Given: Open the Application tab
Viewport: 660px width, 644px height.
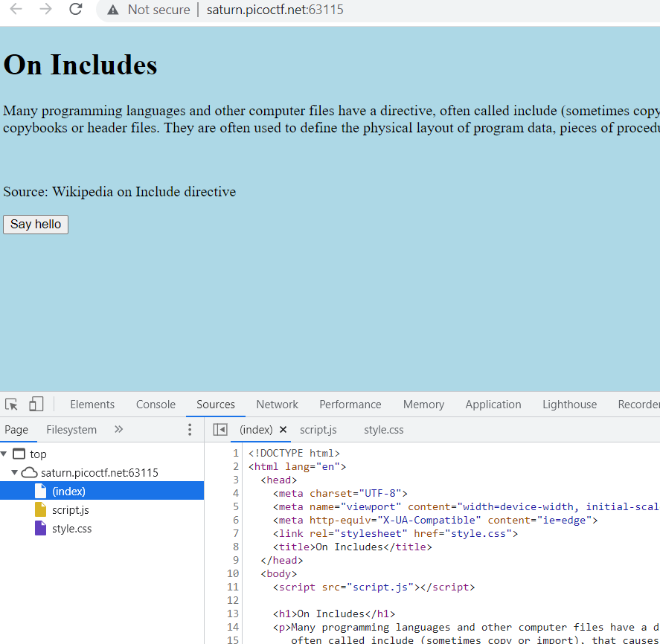Looking at the screenshot, I should (493, 405).
